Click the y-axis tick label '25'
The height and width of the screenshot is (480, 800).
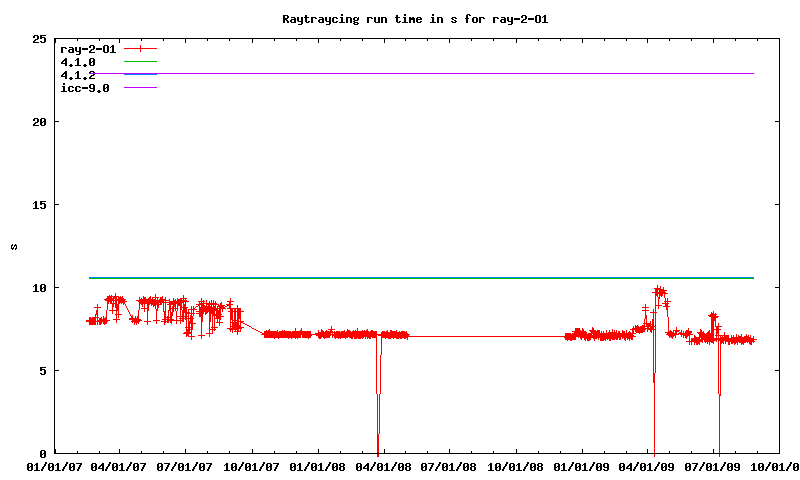(39, 39)
